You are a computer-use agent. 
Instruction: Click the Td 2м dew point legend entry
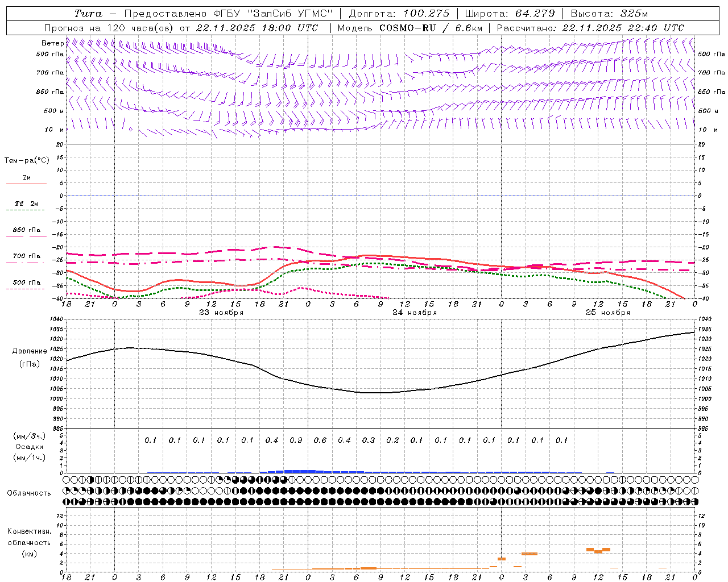tap(27, 203)
